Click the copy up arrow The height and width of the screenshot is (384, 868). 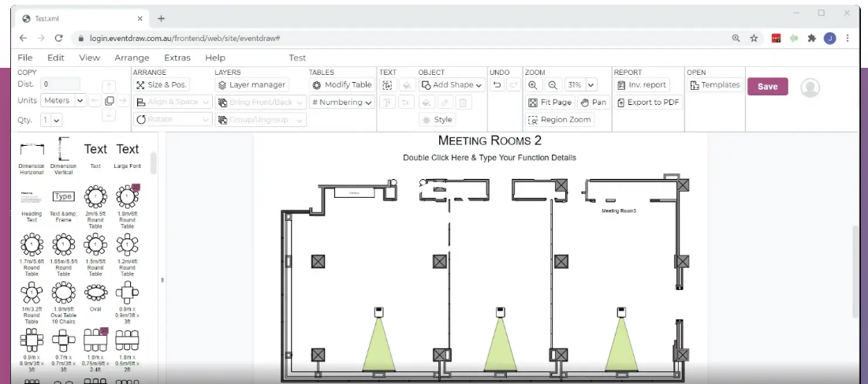(x=109, y=87)
